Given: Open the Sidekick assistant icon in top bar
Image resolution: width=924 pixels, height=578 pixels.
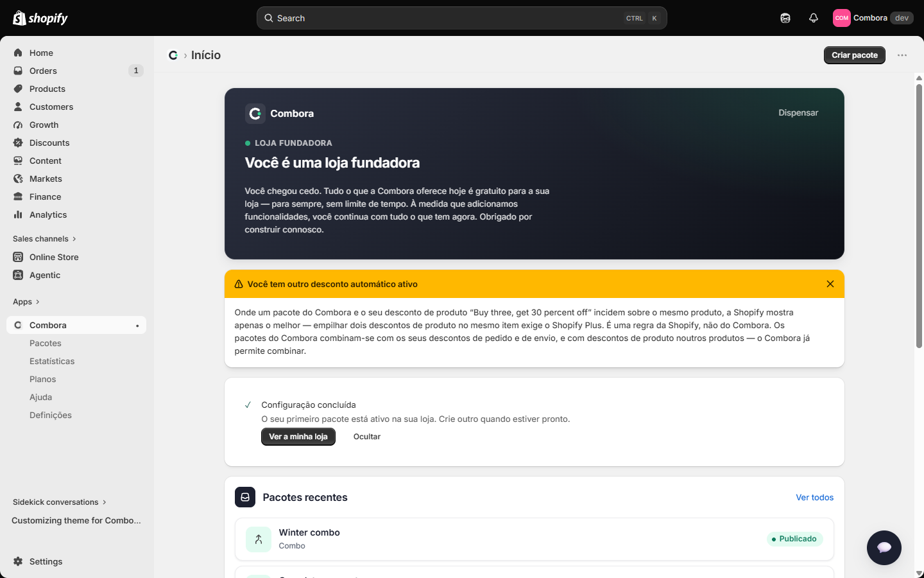Looking at the screenshot, I should 785,18.
